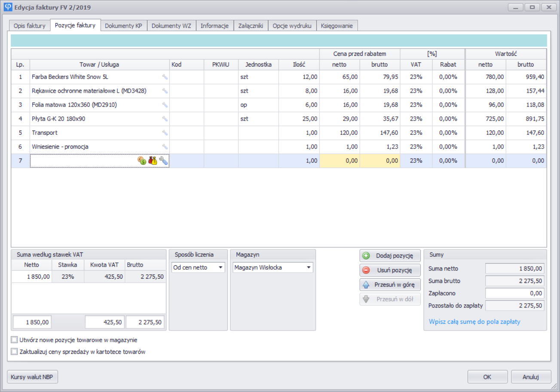Switch to the Dokumenty KP tab
Viewport: 560px width, 392px height.
[x=124, y=26]
